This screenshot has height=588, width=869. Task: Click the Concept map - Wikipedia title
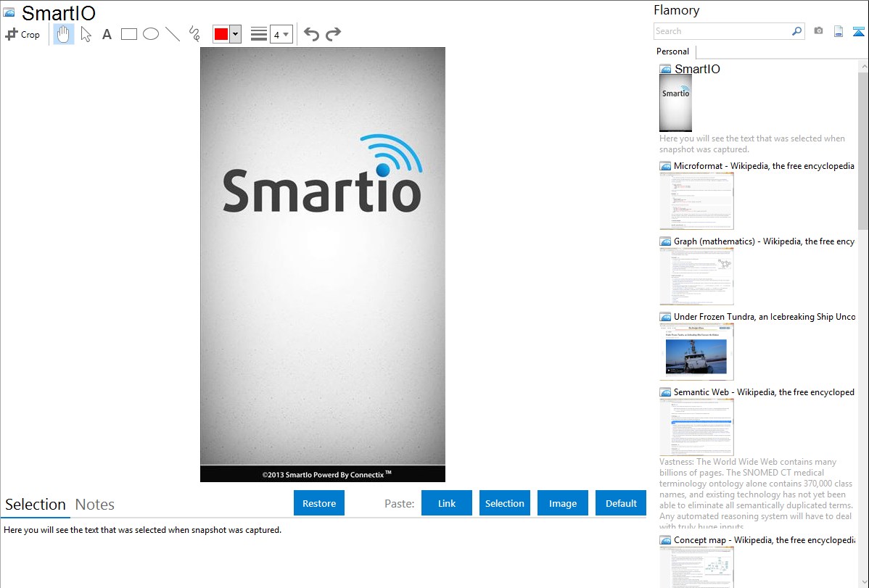(x=764, y=540)
